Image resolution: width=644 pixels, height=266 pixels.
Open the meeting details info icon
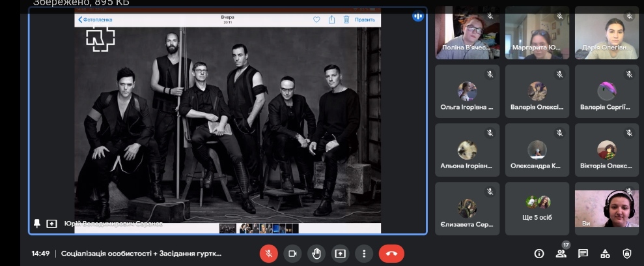click(539, 254)
